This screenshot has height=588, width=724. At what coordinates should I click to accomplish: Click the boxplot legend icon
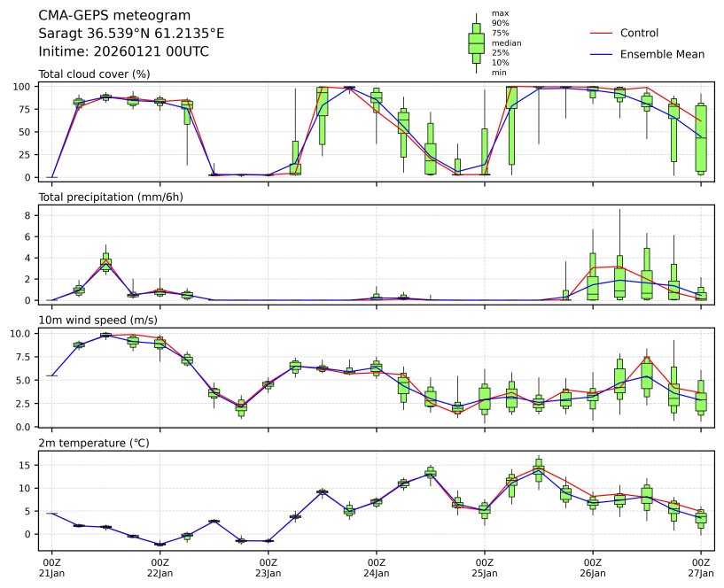pos(476,43)
